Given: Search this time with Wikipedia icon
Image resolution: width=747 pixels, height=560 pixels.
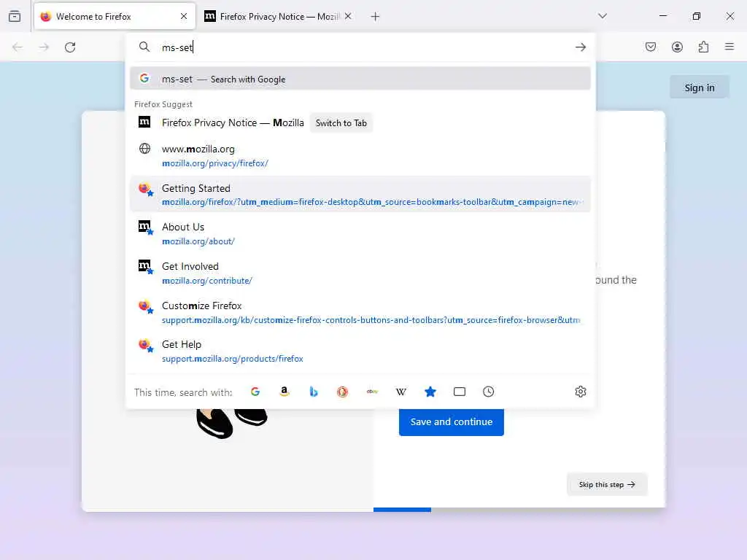Looking at the screenshot, I should (x=401, y=392).
